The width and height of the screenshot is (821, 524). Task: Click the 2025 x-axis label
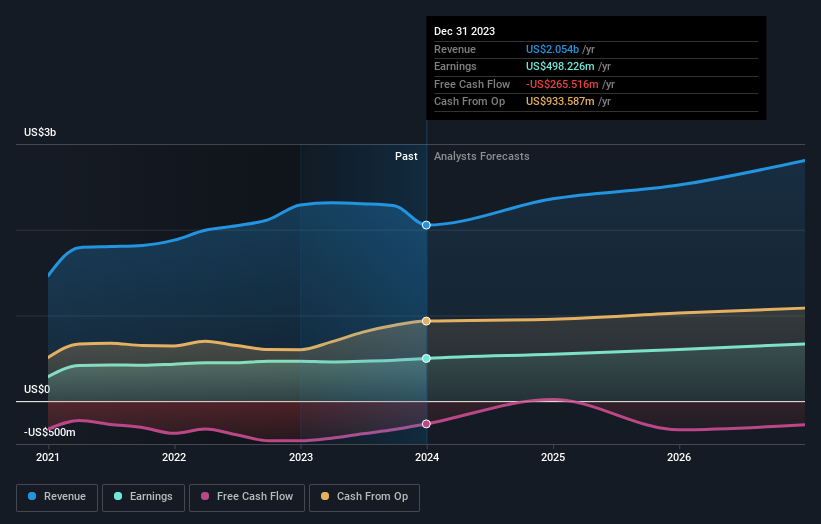coord(553,458)
